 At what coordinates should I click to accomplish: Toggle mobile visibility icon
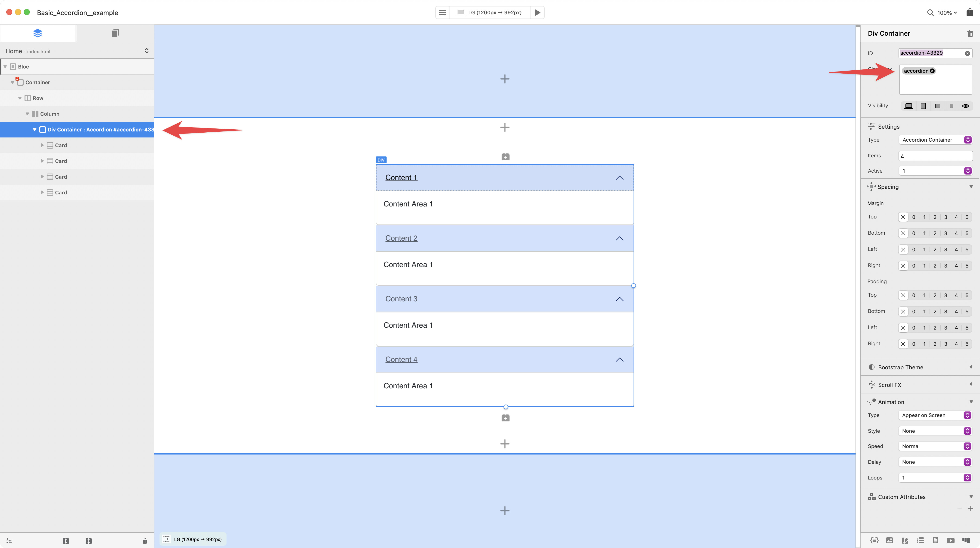(951, 106)
